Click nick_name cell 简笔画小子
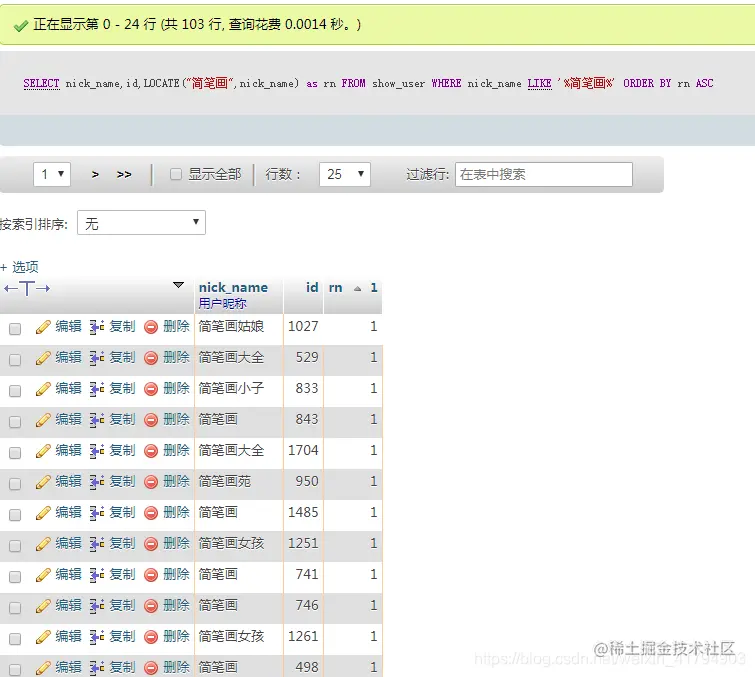This screenshot has width=755, height=677. 231,388
